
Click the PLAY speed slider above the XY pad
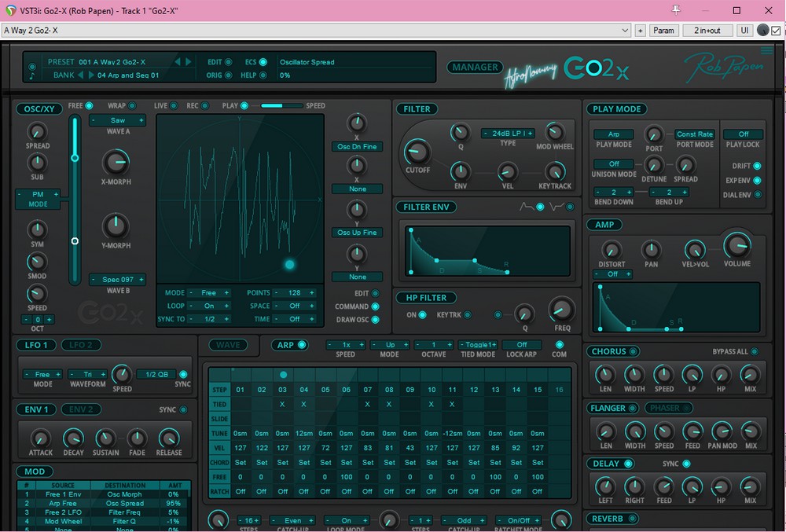point(281,106)
